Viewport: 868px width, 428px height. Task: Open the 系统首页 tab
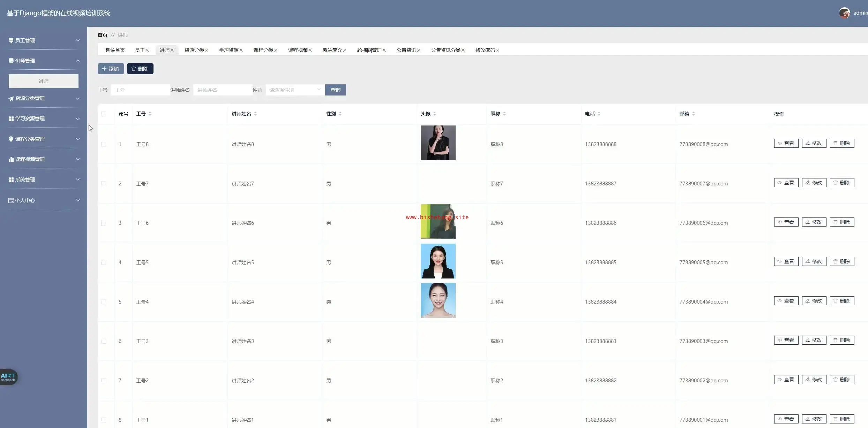point(115,50)
